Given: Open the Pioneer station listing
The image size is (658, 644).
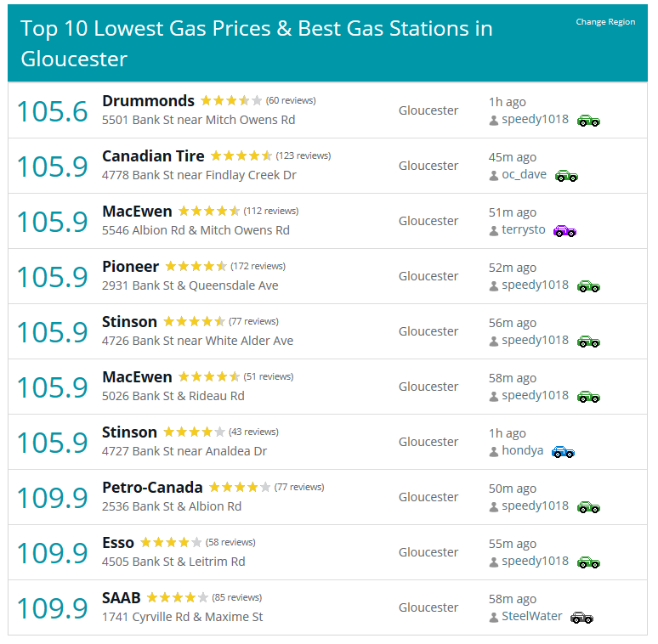Looking at the screenshot, I should tap(131, 267).
